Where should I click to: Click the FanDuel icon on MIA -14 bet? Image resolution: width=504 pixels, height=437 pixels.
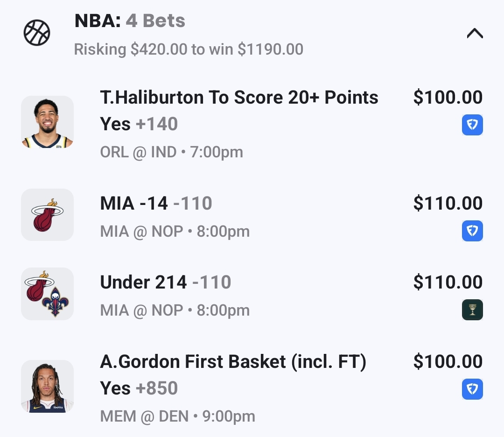(x=472, y=231)
